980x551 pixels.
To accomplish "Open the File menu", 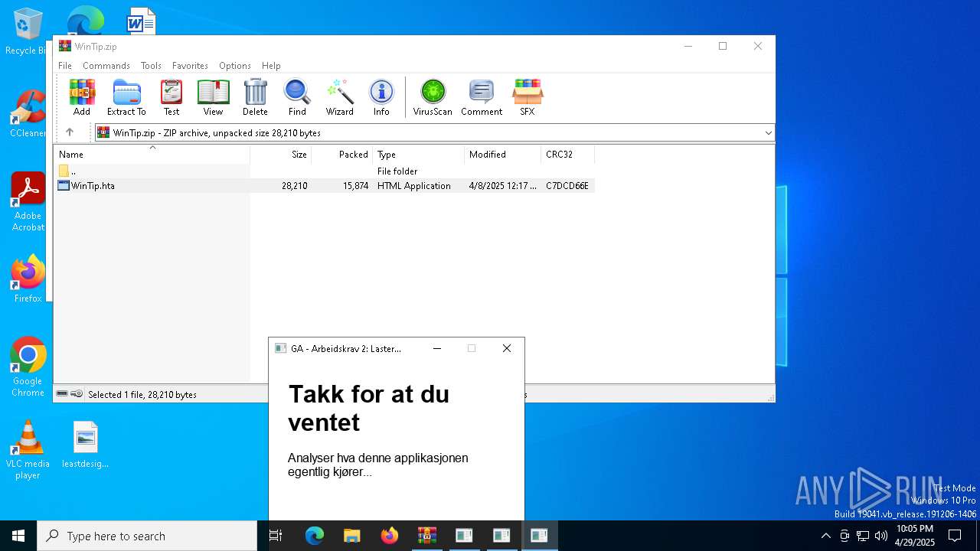I will pyautogui.click(x=65, y=66).
